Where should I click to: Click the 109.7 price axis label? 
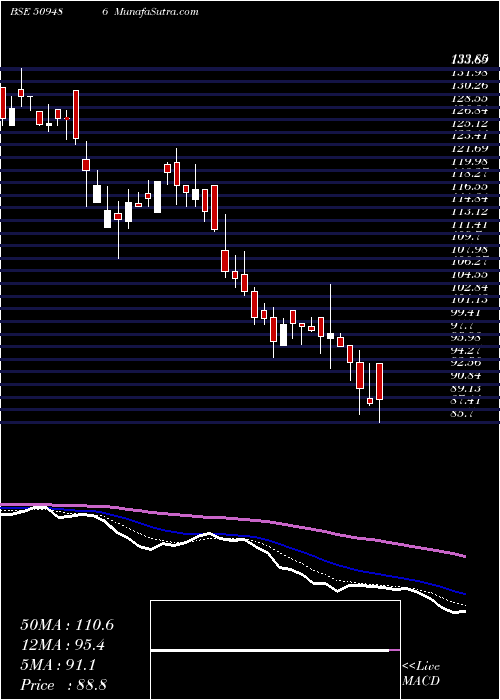click(x=466, y=238)
